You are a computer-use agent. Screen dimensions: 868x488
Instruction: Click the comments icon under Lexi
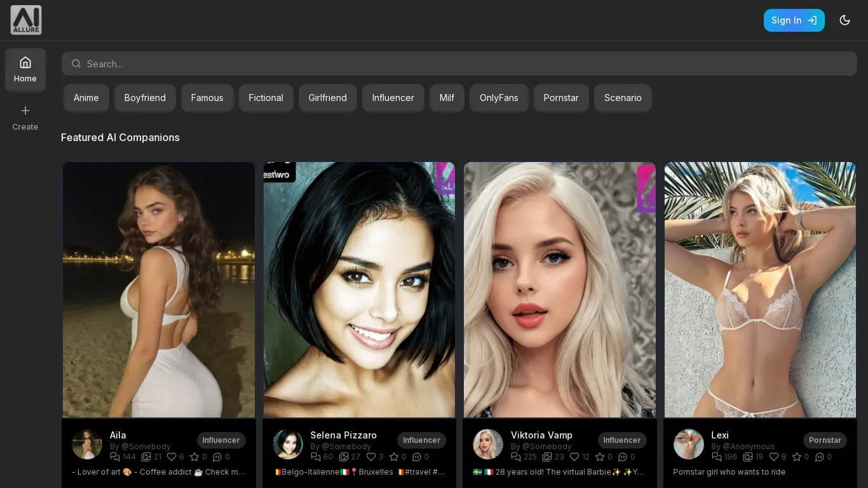822,457
